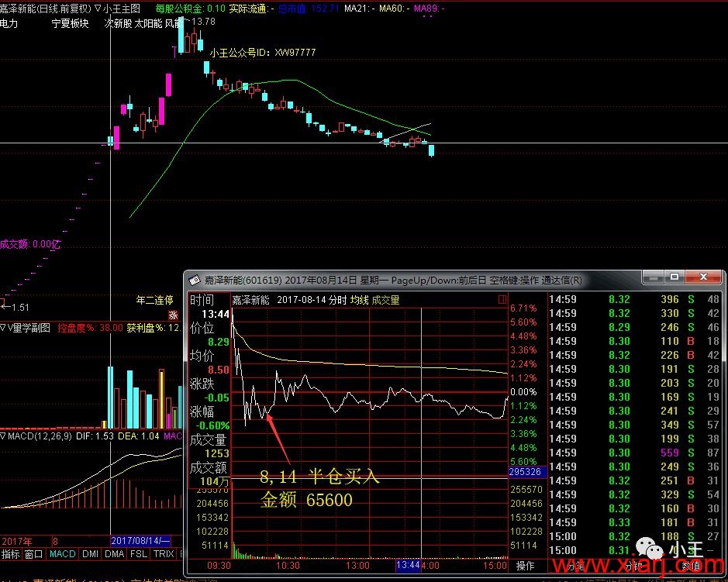Click the 成交额 value 104万 in popup
The height and width of the screenshot is (582, 728).
(x=215, y=481)
